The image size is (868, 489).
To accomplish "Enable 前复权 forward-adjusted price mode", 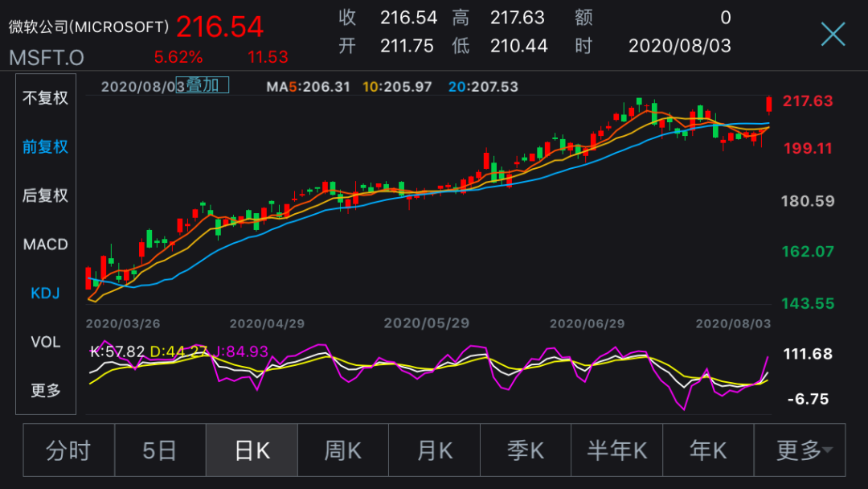I will coord(44,147).
